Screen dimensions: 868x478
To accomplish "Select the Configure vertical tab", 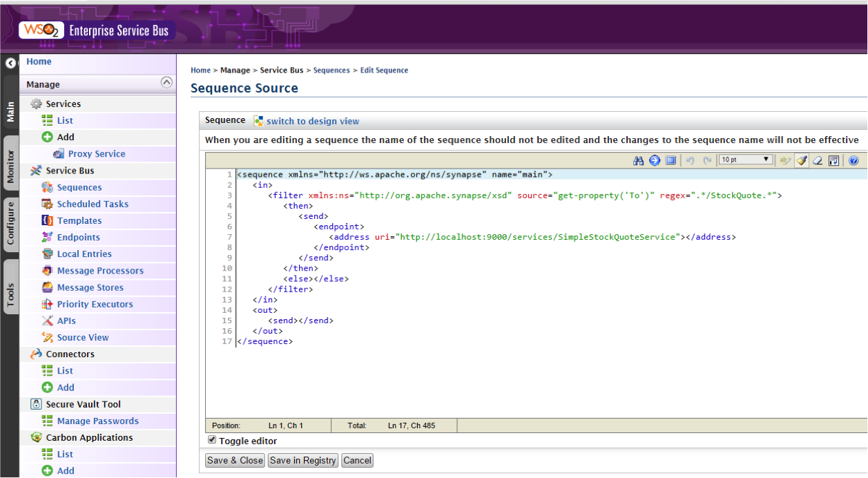I will (x=10, y=223).
